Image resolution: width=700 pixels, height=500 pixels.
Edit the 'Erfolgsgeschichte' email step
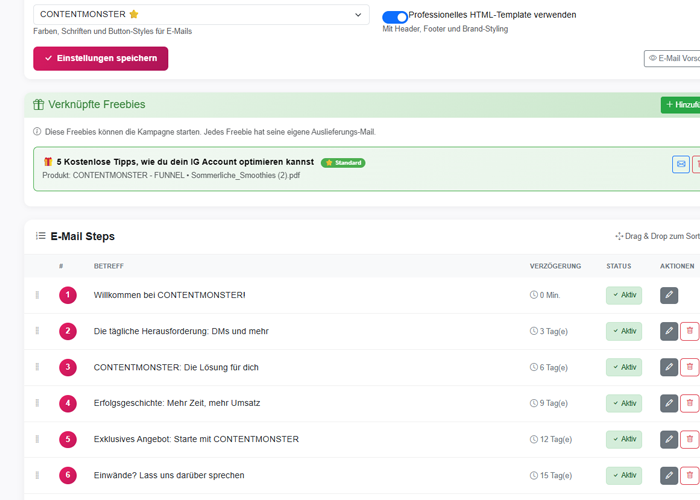[669, 403]
